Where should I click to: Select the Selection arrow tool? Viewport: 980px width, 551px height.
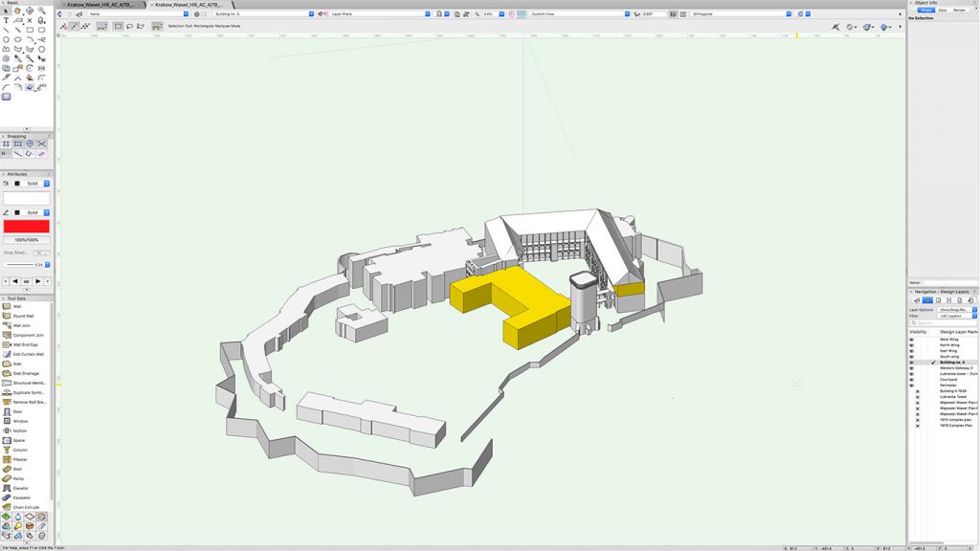[x=6, y=11]
